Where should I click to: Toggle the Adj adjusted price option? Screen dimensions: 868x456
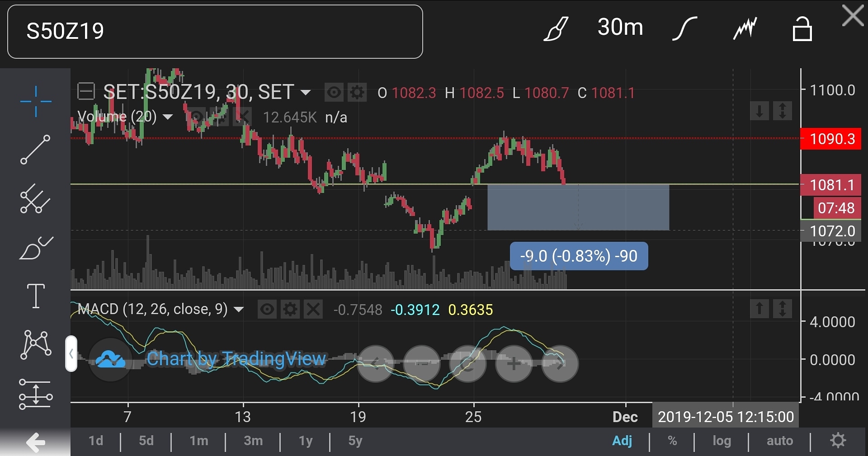[622, 441]
